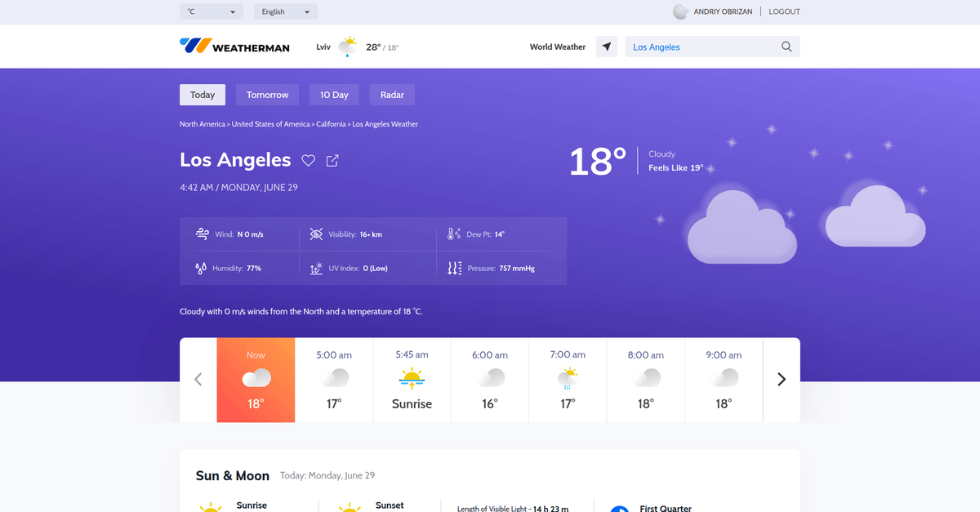Click the Weatherman logo

point(234,47)
